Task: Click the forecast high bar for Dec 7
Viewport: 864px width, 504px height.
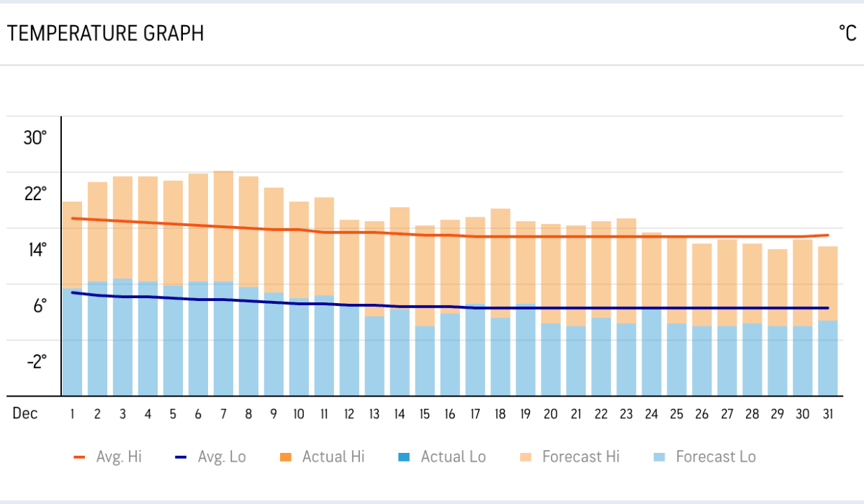Action: (x=223, y=223)
